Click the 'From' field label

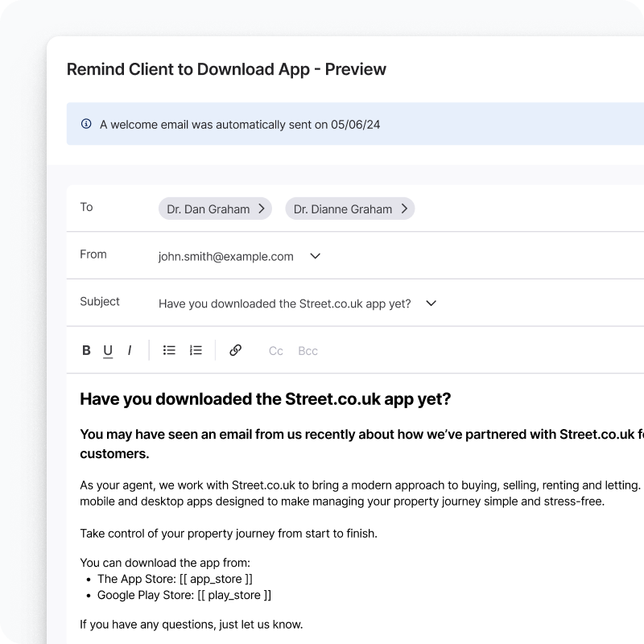click(93, 254)
